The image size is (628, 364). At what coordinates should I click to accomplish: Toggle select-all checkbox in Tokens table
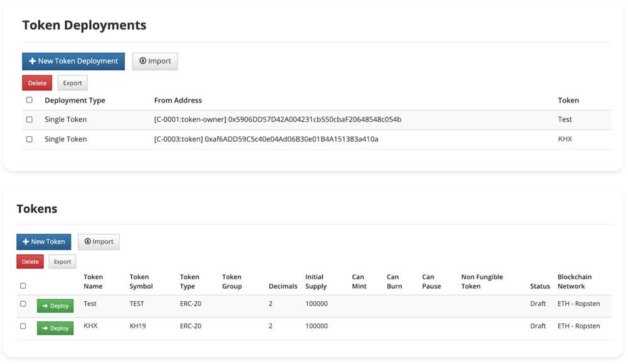pyautogui.click(x=23, y=286)
